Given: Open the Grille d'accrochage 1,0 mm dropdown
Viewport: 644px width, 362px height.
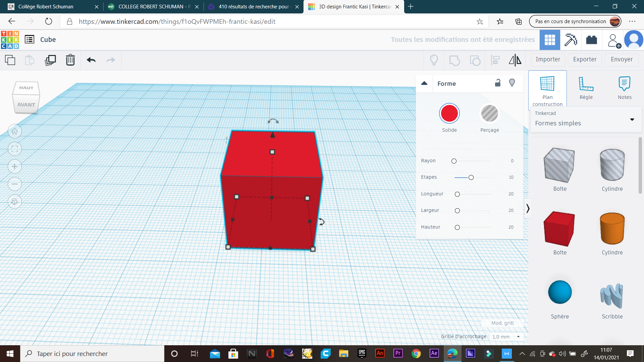Looking at the screenshot, I should [506, 337].
